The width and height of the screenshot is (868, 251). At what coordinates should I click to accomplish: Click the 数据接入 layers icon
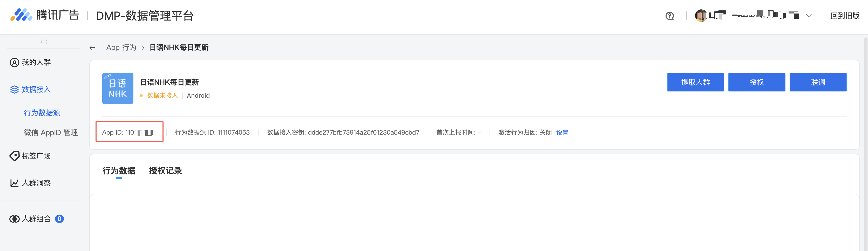[x=14, y=89]
